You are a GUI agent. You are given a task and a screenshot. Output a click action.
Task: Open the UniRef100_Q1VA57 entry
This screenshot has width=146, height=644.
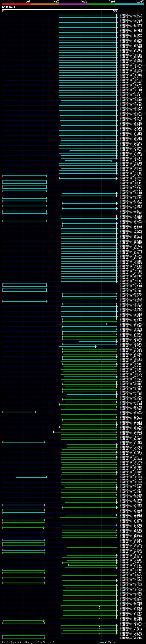click(x=131, y=268)
